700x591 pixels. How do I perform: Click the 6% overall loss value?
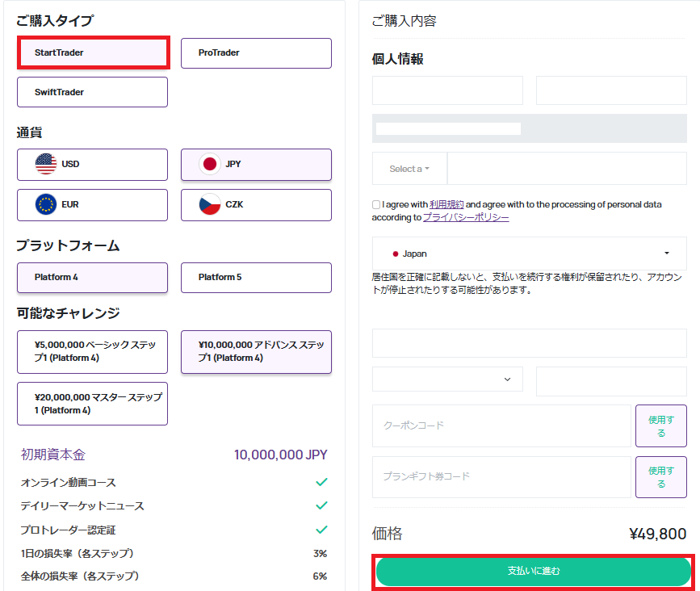pos(320,576)
